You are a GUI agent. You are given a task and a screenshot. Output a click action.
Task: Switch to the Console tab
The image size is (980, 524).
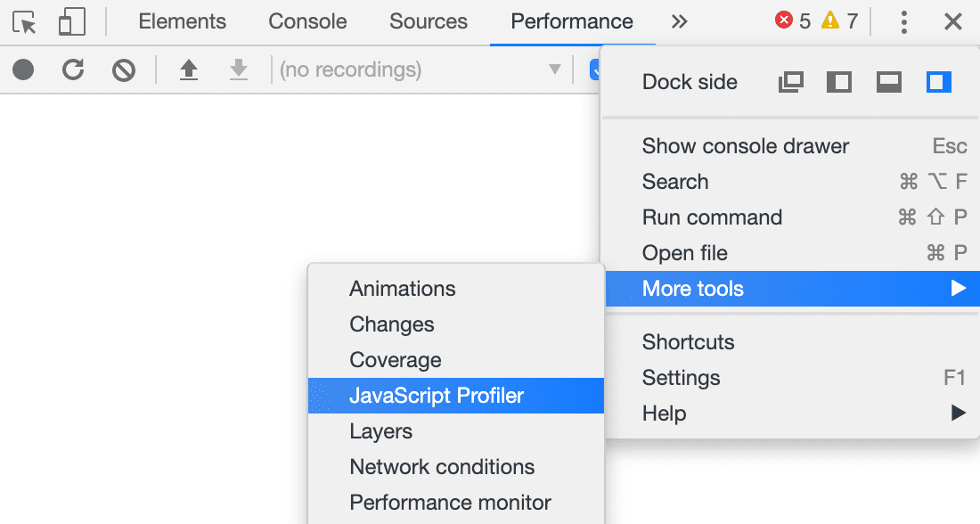(307, 22)
